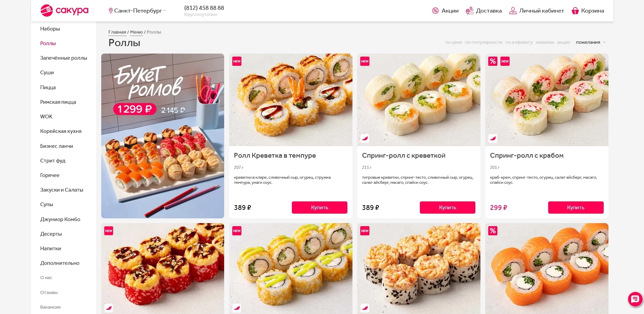The width and height of the screenshot is (644, 314).
Task: Click spicy pepper icon on Спринг-ролл с креветкой
Action: [x=365, y=138]
